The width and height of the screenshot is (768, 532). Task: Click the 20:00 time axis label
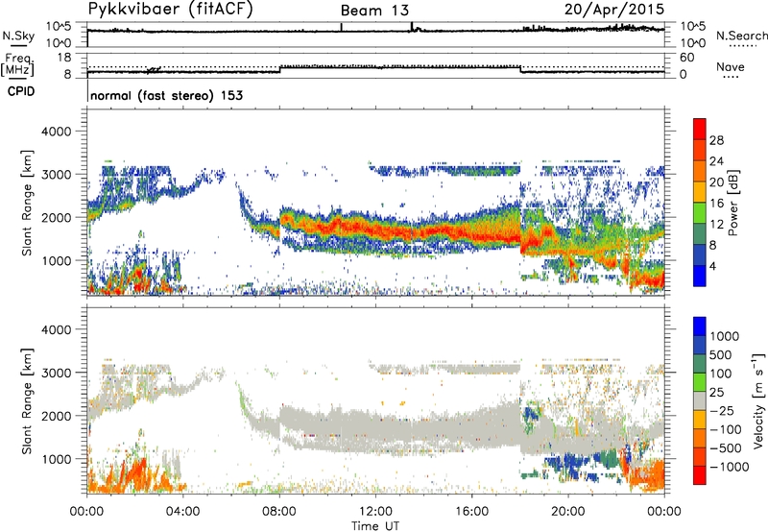click(568, 512)
